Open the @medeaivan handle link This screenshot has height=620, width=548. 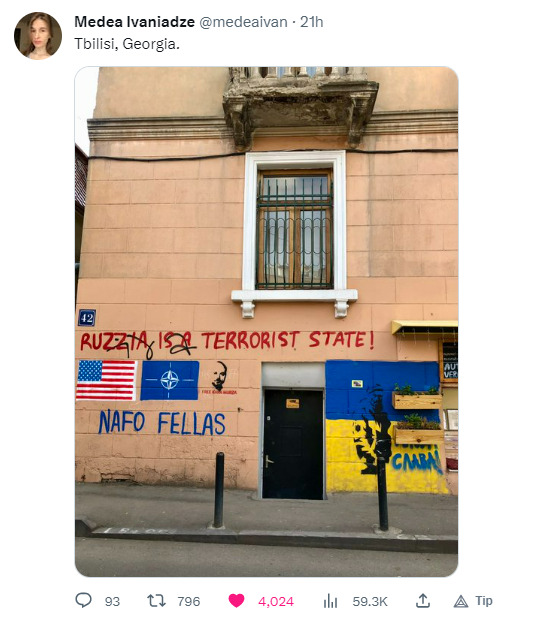tap(243, 22)
